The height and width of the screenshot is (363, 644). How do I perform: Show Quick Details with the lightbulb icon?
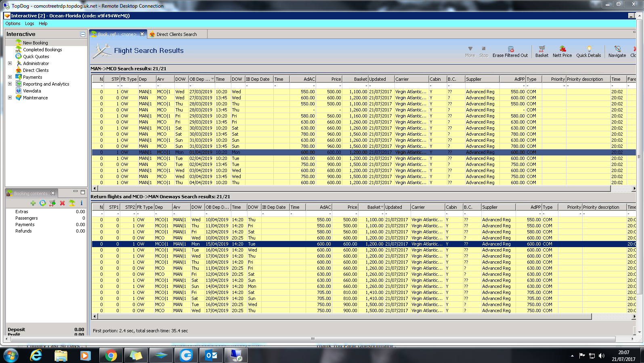(x=588, y=49)
